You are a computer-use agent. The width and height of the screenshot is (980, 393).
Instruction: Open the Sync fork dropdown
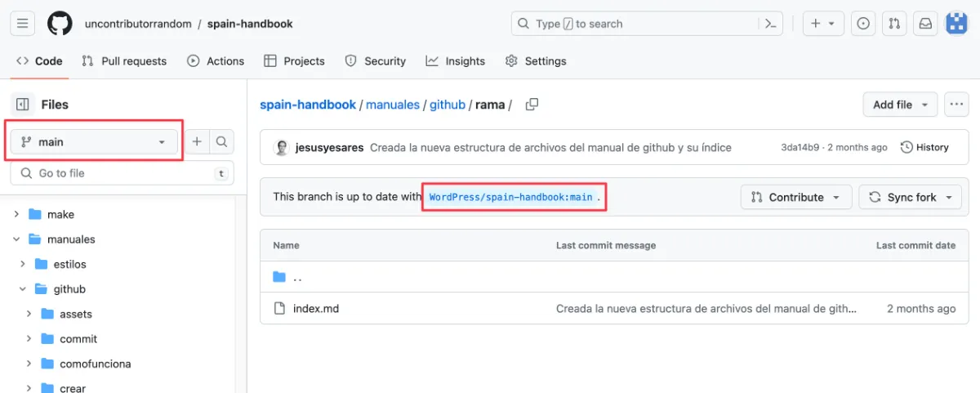(x=910, y=197)
